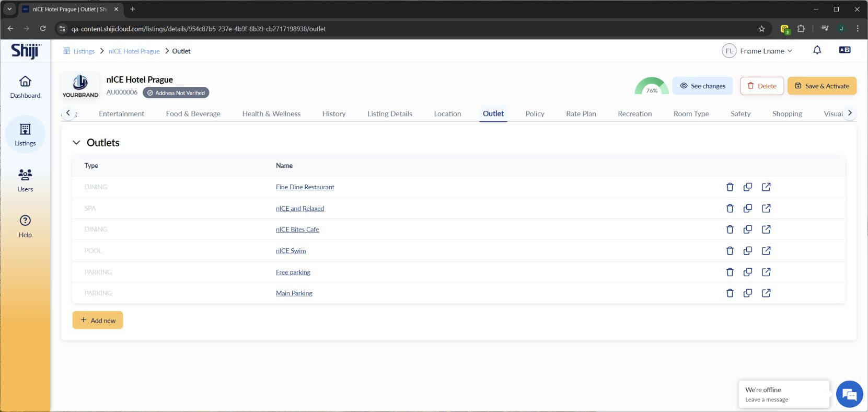Screen dimensions: 868x412
Task: Collapse the Outlets section
Action: point(76,143)
